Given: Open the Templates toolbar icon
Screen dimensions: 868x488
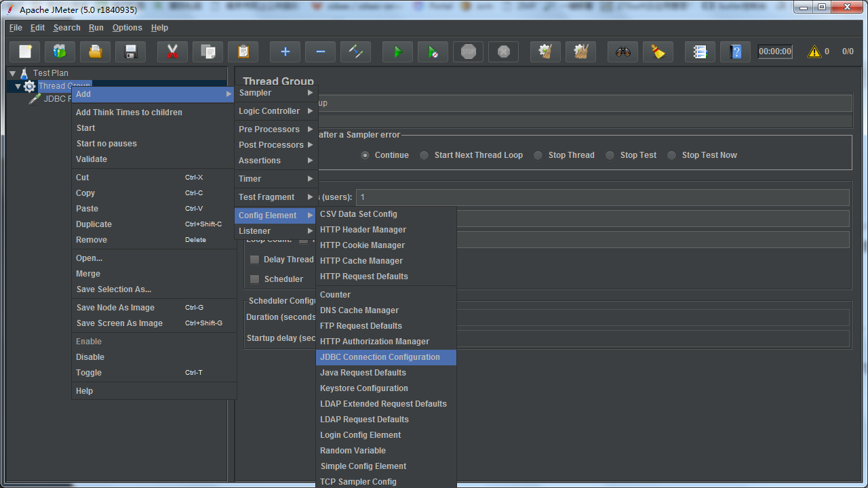Looking at the screenshot, I should tap(60, 52).
